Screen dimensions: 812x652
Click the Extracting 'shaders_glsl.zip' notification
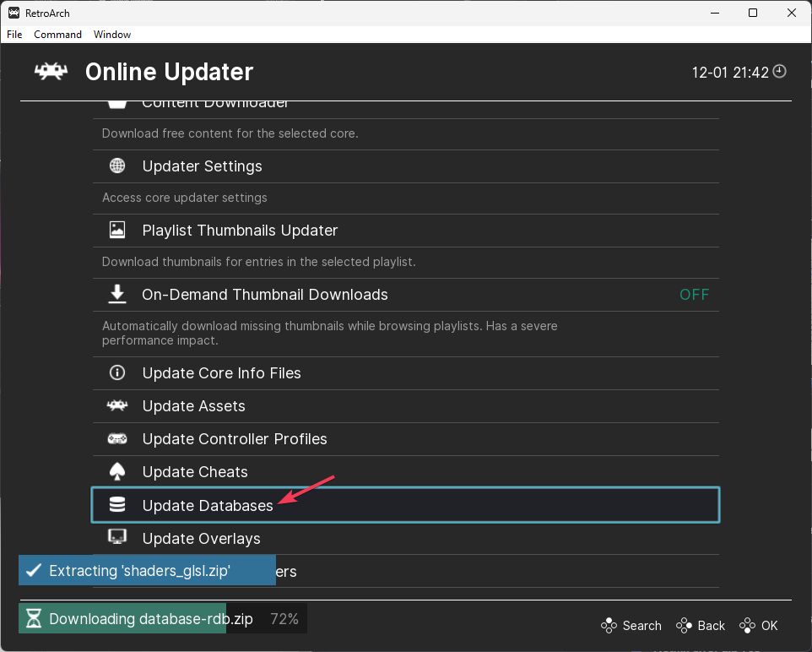(147, 570)
